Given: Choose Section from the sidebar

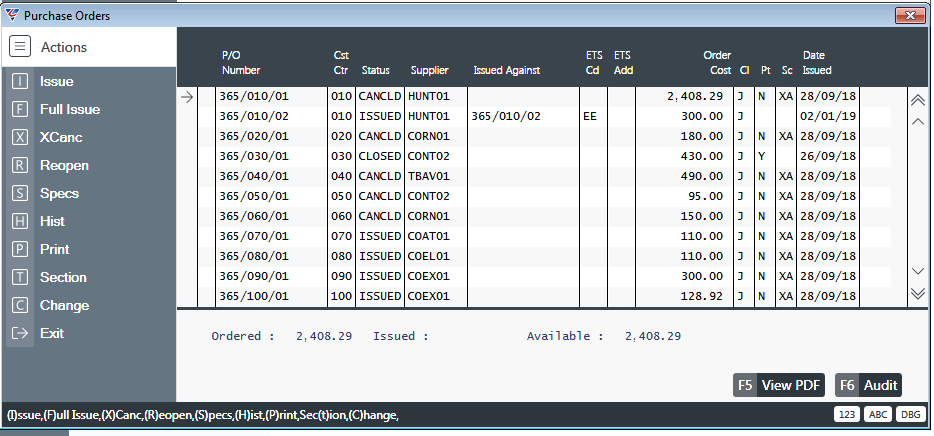Looking at the screenshot, I should click(x=63, y=278).
